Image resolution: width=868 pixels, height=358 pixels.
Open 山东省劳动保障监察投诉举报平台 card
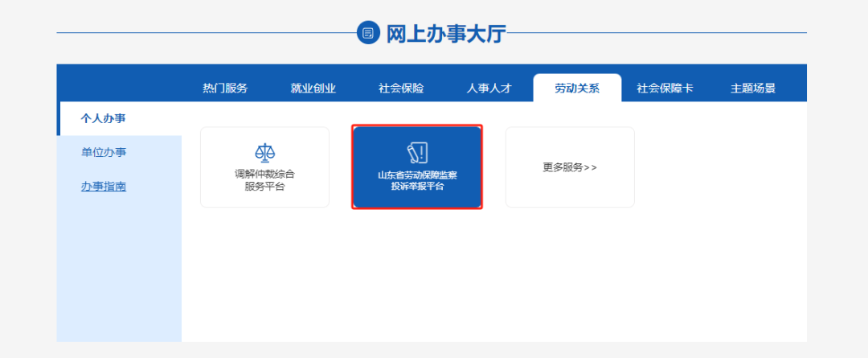417,167
